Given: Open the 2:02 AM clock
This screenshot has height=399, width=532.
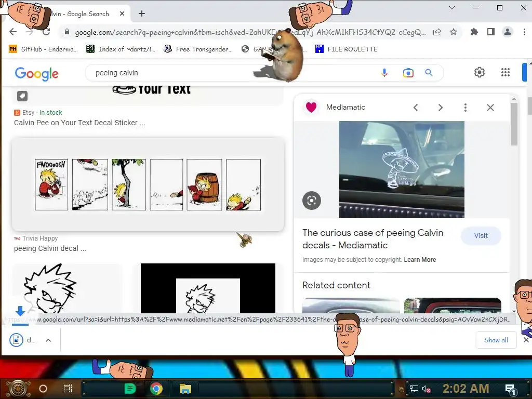Looking at the screenshot, I should [x=466, y=389].
